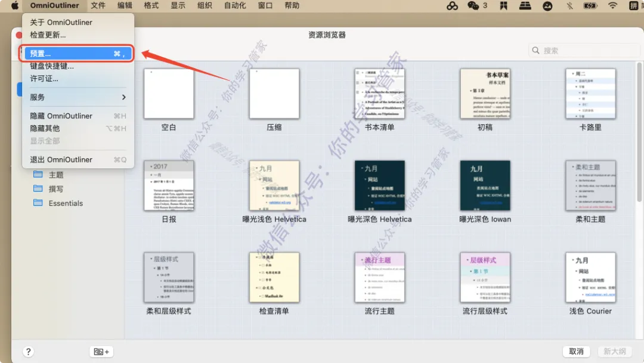This screenshot has height=363, width=644.
Task: Click the 新大纲 button
Action: click(614, 352)
